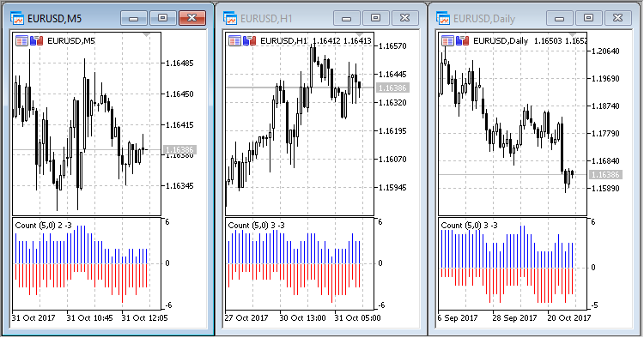Click the chart shift triangle in H1 chart
Image resolution: width=644 pixels, height=338 pixels.
coord(360,35)
